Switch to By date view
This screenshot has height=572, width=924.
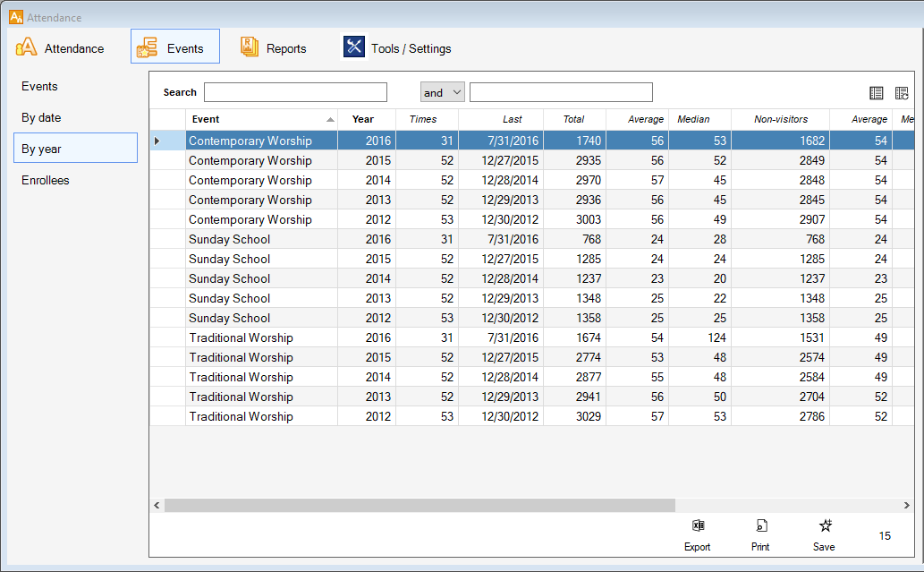(x=41, y=117)
